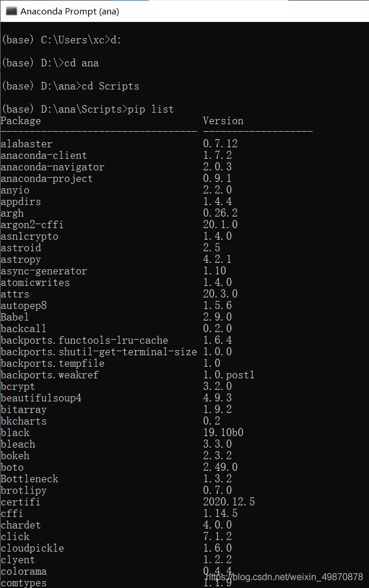This screenshot has height=588, width=369.
Task: Click the certifi version 2020.12.5
Action: point(229,502)
